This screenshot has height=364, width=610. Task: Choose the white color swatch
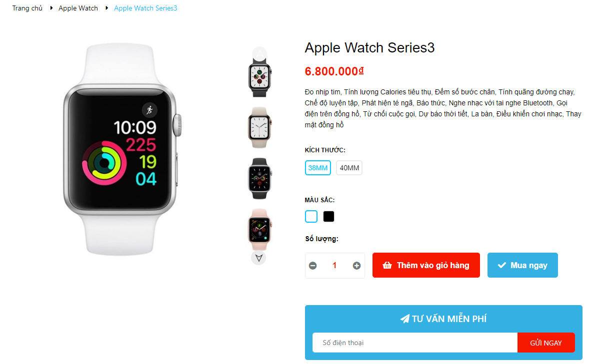[x=311, y=216]
